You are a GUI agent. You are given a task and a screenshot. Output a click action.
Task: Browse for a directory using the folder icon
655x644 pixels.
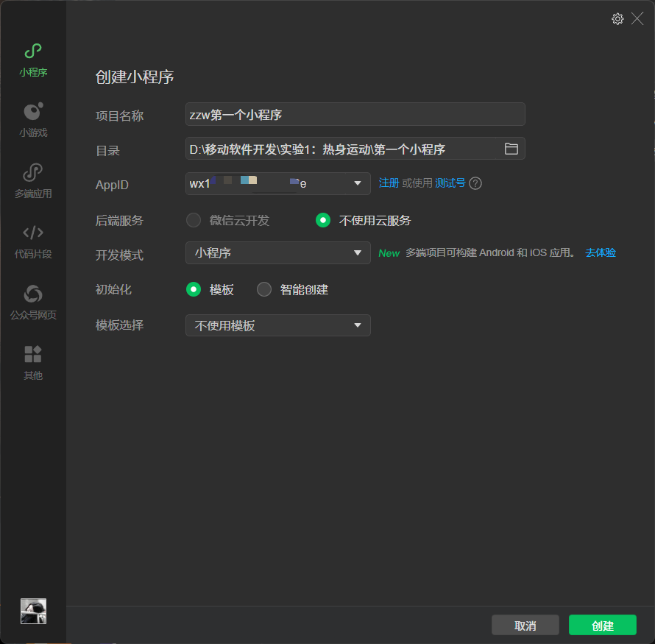511,149
